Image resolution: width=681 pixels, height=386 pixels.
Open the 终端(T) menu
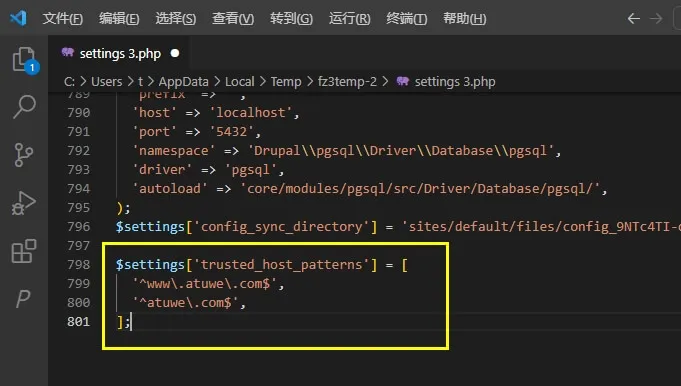407,19
